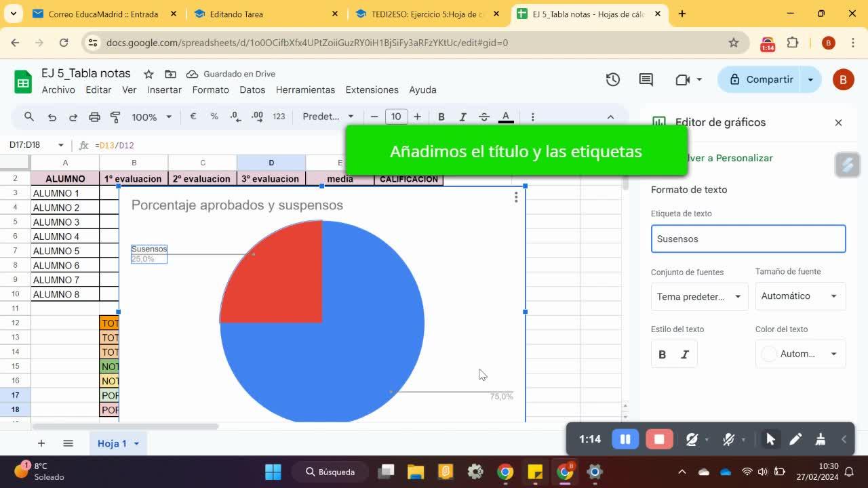Open the File Explorer taskbar icon
The image size is (868, 488).
[416, 472]
